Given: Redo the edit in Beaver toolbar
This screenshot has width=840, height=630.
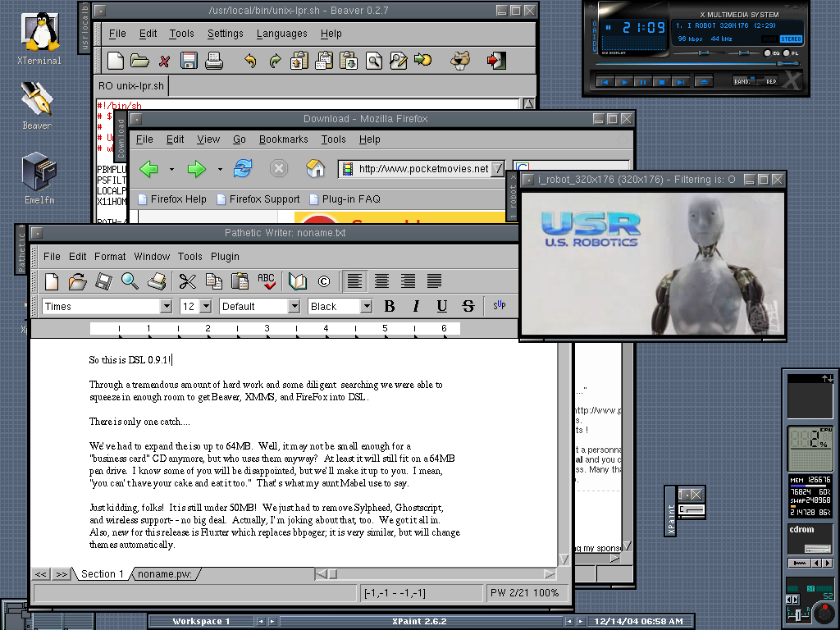Looking at the screenshot, I should pyautogui.click(x=275, y=61).
